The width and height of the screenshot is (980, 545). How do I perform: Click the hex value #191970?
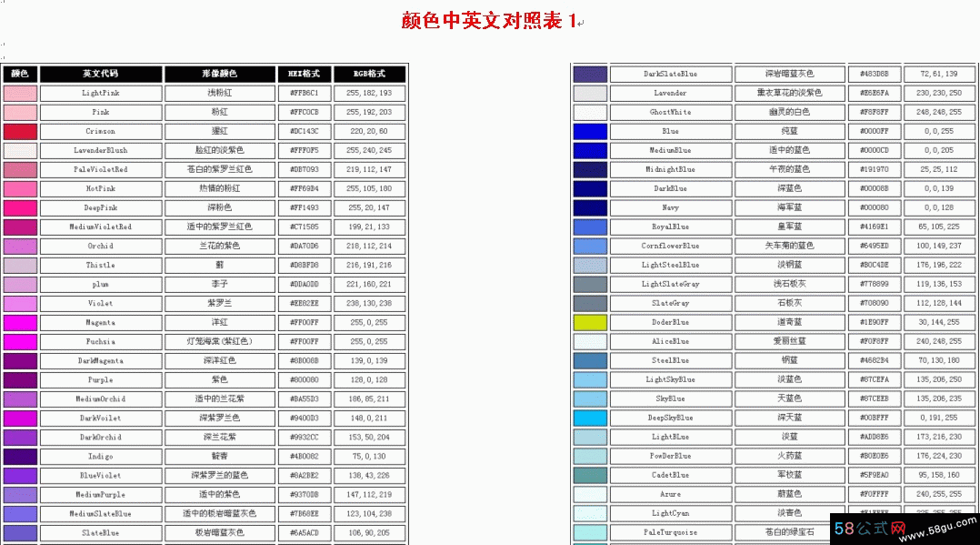[x=875, y=169]
